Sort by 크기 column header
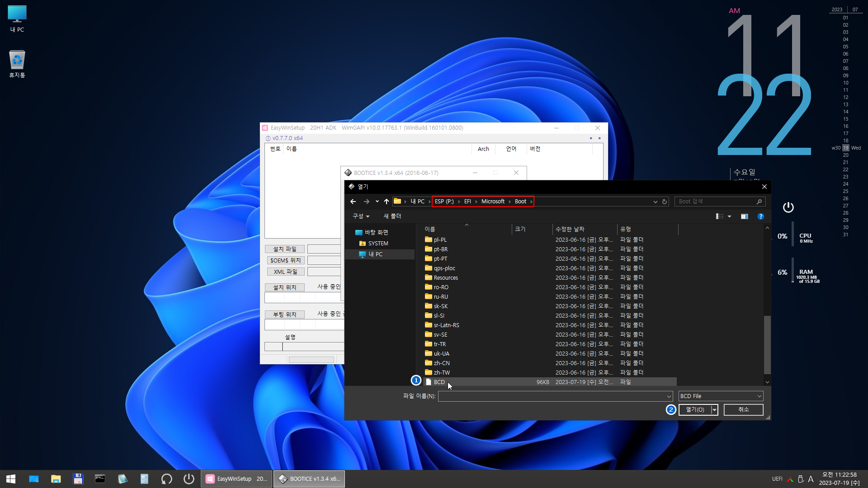The height and width of the screenshot is (488, 868). click(x=532, y=229)
